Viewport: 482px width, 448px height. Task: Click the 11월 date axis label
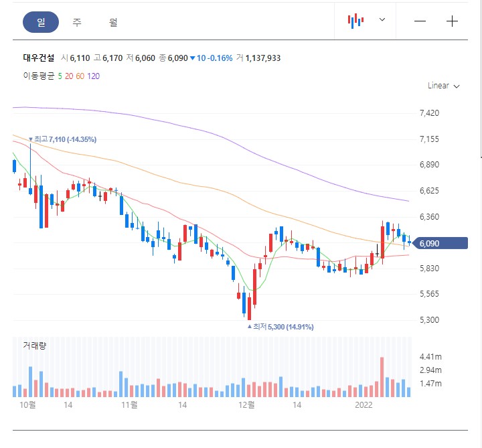click(x=129, y=404)
